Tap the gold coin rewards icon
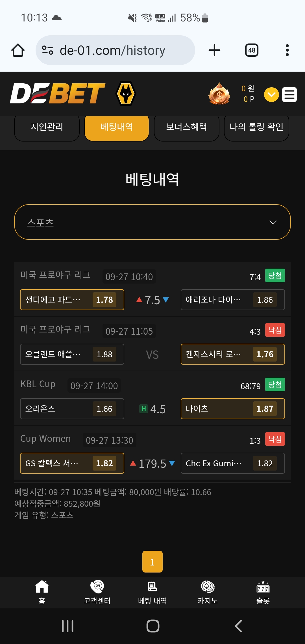The height and width of the screenshot is (644, 305). pyautogui.click(x=219, y=94)
